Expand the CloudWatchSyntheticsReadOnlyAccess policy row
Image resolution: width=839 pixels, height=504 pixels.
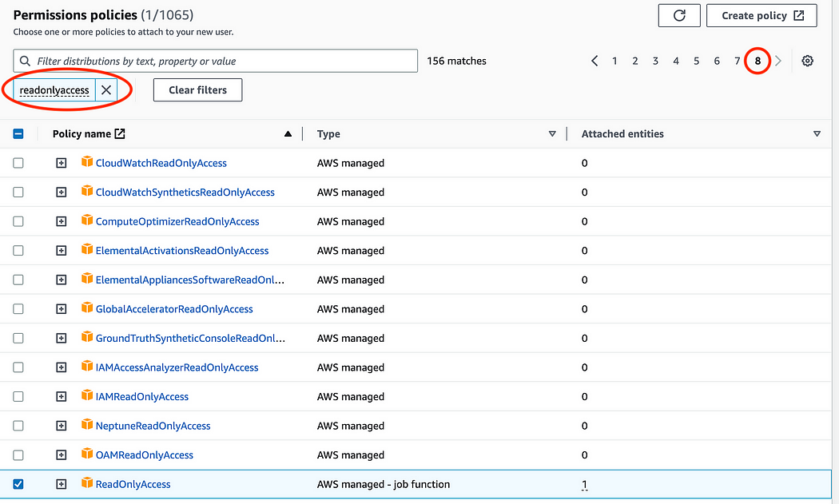62,192
